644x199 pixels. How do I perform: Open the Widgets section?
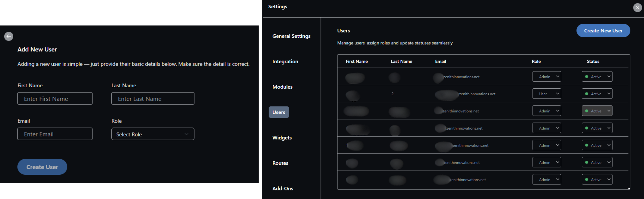pyautogui.click(x=282, y=138)
